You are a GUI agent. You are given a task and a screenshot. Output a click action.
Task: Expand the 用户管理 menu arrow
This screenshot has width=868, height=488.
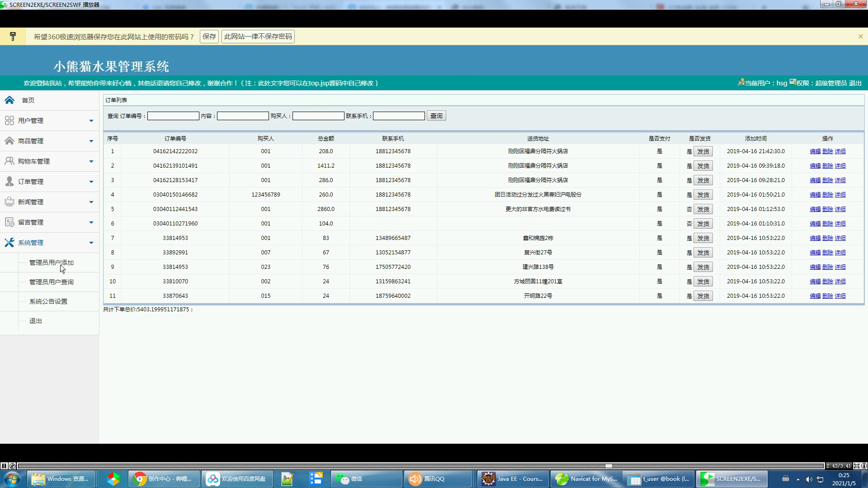tap(91, 121)
